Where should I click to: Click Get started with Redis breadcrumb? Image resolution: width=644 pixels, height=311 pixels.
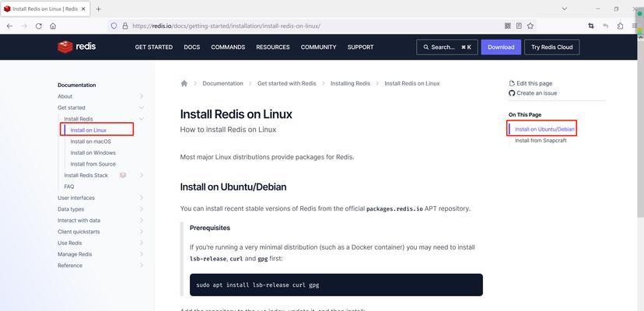point(287,83)
